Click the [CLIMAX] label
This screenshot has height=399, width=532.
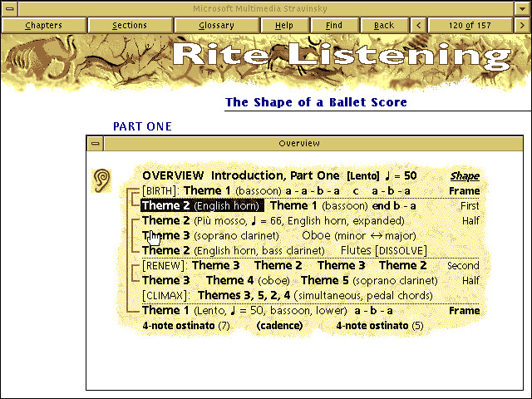[165, 296]
